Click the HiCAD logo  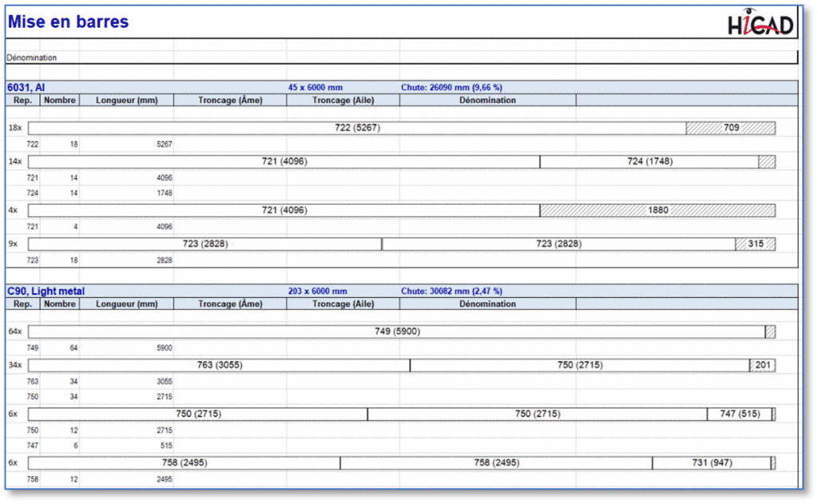point(760,22)
